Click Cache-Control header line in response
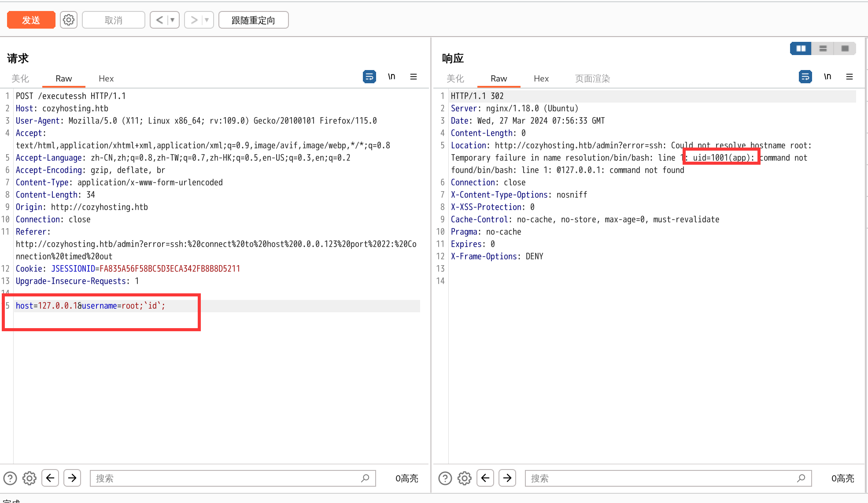This screenshot has width=868, height=503. (585, 219)
